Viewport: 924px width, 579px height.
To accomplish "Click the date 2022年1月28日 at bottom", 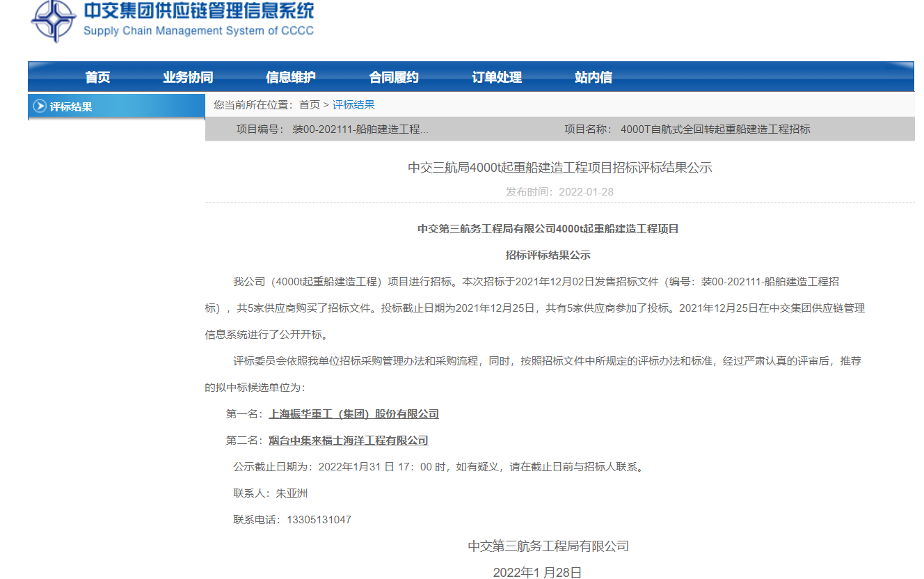I will (537, 573).
